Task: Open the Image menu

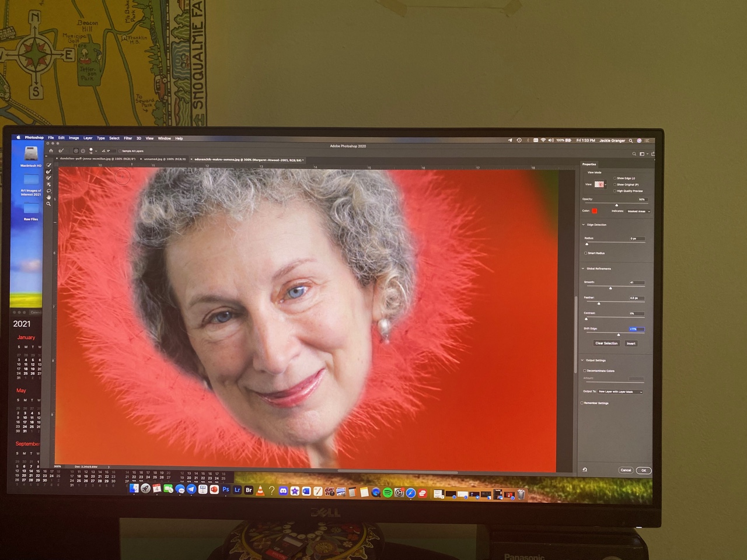Action: pyautogui.click(x=74, y=138)
